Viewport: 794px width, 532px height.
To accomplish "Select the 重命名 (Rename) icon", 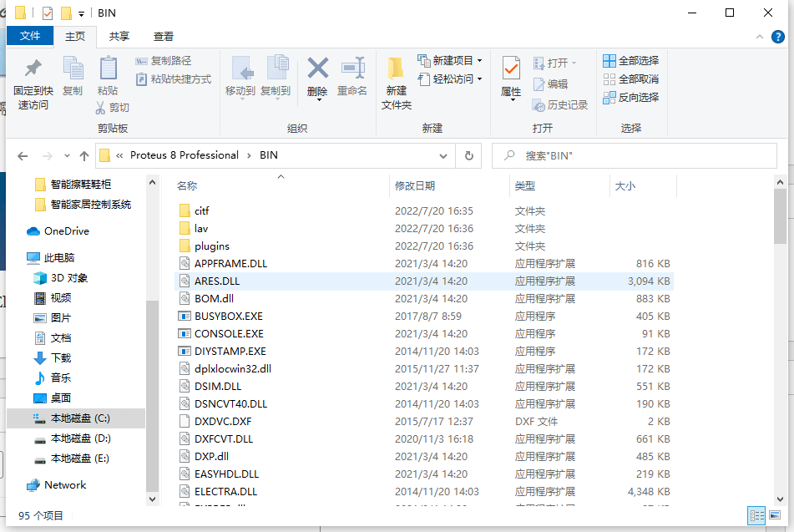I will (352, 79).
